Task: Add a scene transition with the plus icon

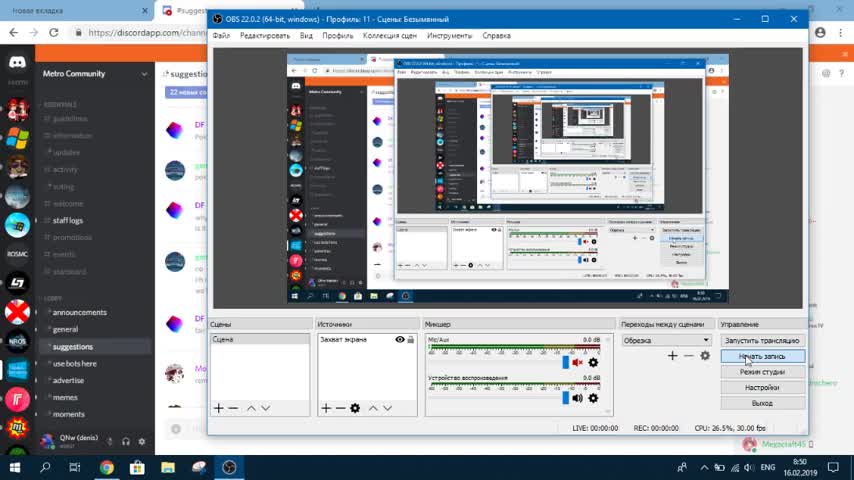Action: (x=673, y=356)
